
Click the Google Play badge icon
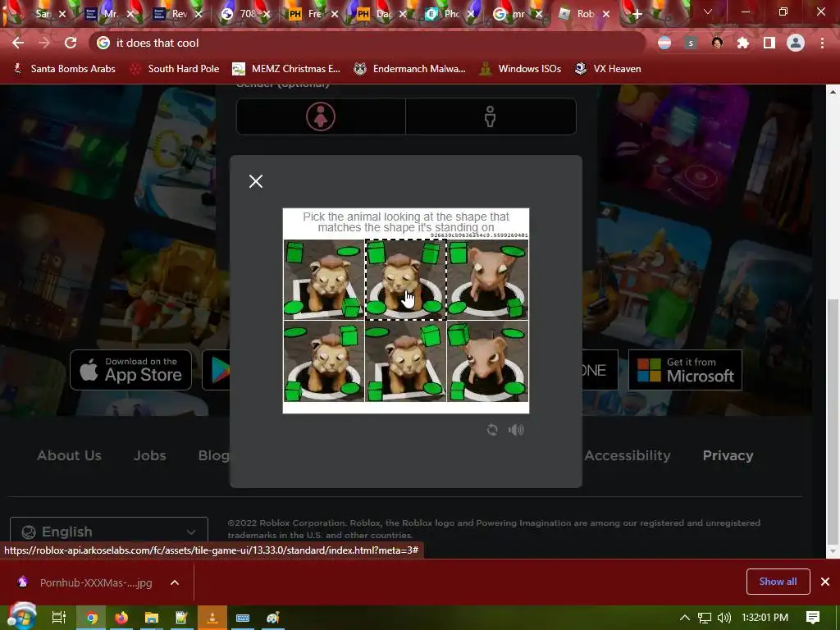pos(220,370)
